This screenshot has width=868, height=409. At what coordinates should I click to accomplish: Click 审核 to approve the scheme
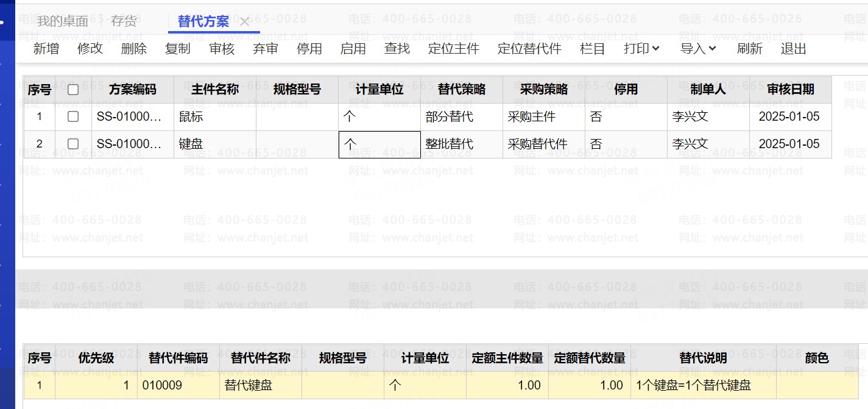click(x=222, y=49)
